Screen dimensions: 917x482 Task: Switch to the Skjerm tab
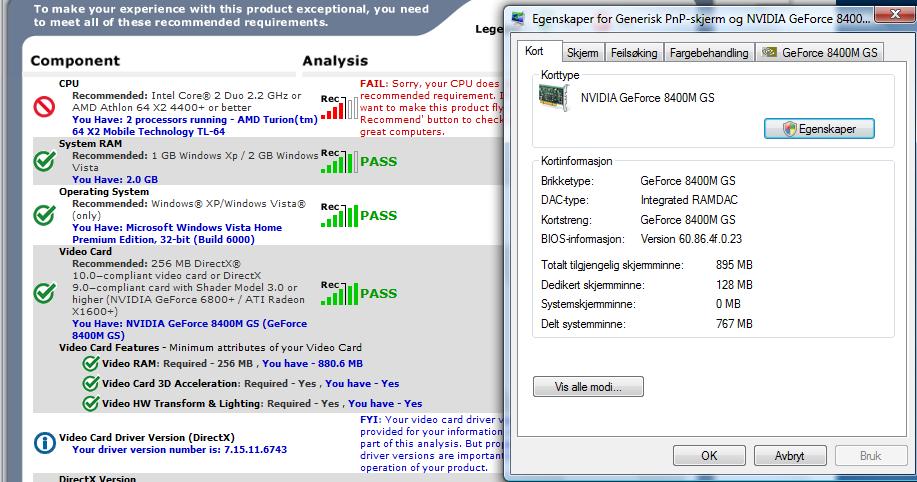coord(582,53)
